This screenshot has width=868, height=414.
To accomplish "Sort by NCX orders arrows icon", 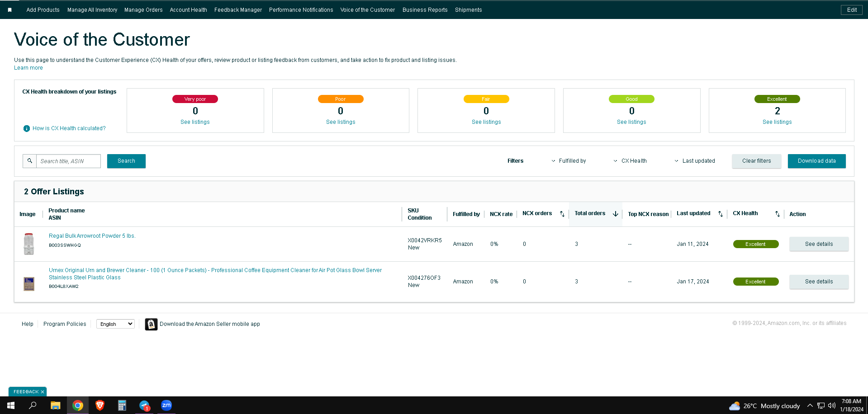I will point(562,214).
